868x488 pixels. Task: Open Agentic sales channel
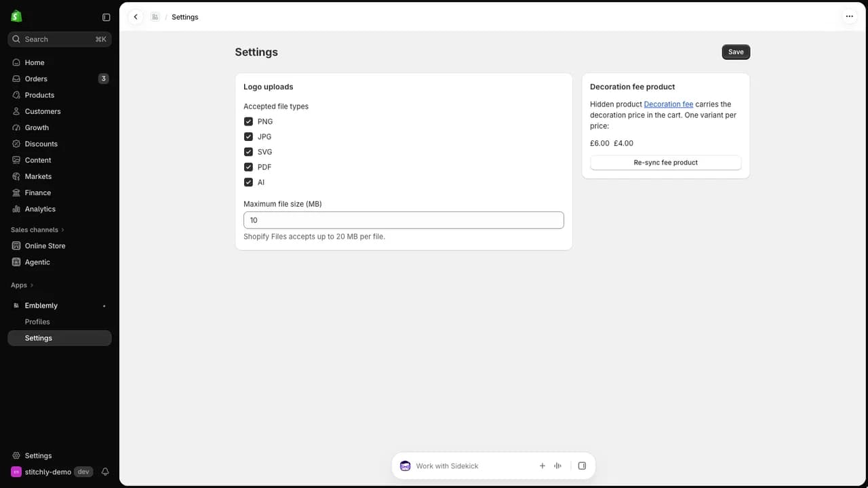[x=60, y=262]
